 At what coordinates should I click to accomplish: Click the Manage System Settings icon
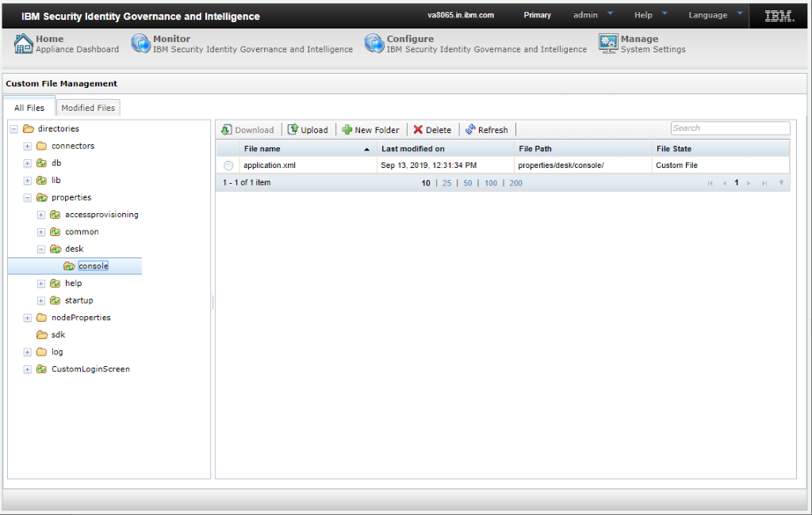point(608,44)
